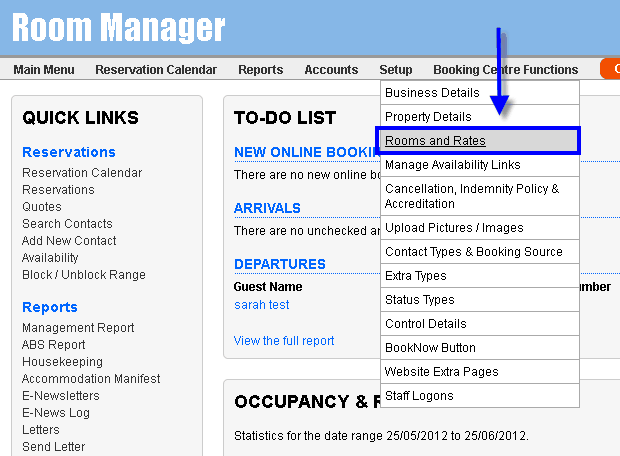Choose Rooms and Rates in the dropdown
This screenshot has width=620, height=456.
point(480,141)
